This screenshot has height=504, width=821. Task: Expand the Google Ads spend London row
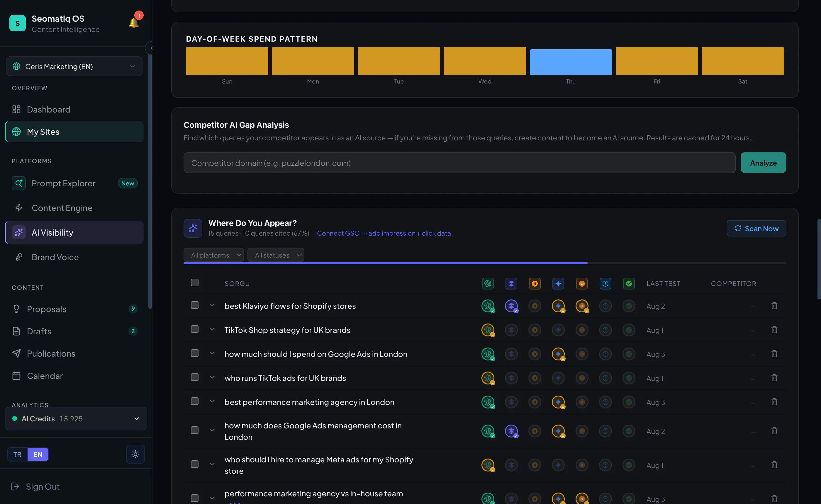click(212, 353)
